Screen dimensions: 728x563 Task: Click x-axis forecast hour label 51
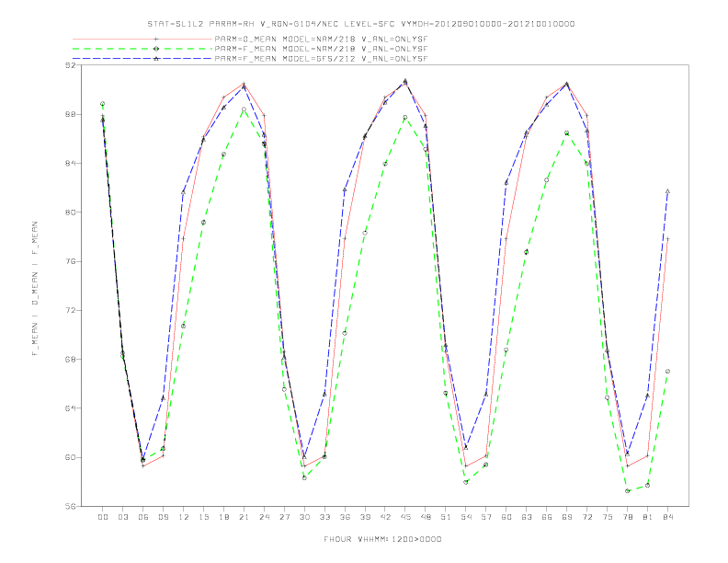[446, 517]
